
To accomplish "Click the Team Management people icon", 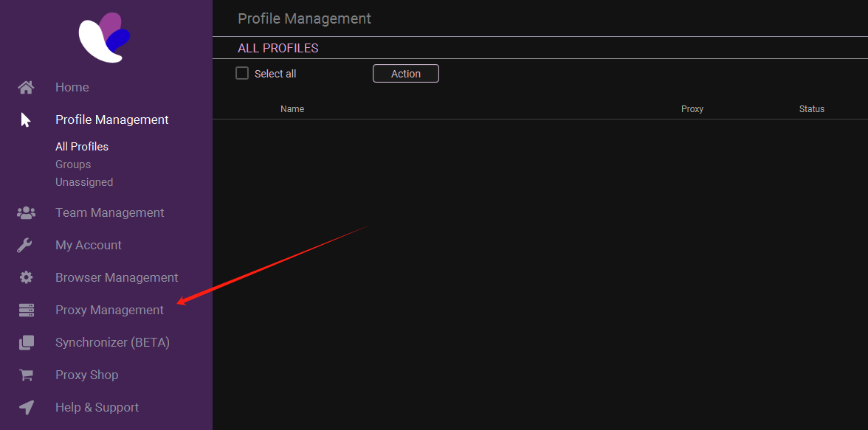I will point(26,213).
